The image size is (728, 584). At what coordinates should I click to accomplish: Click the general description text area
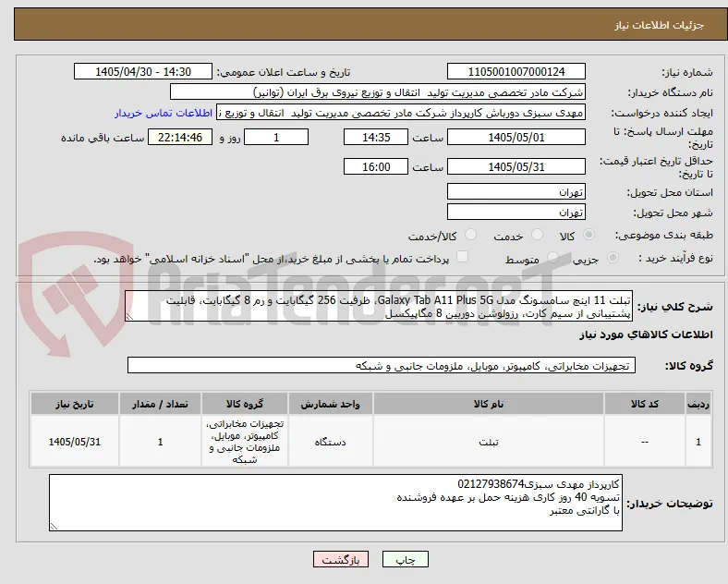[379, 307]
